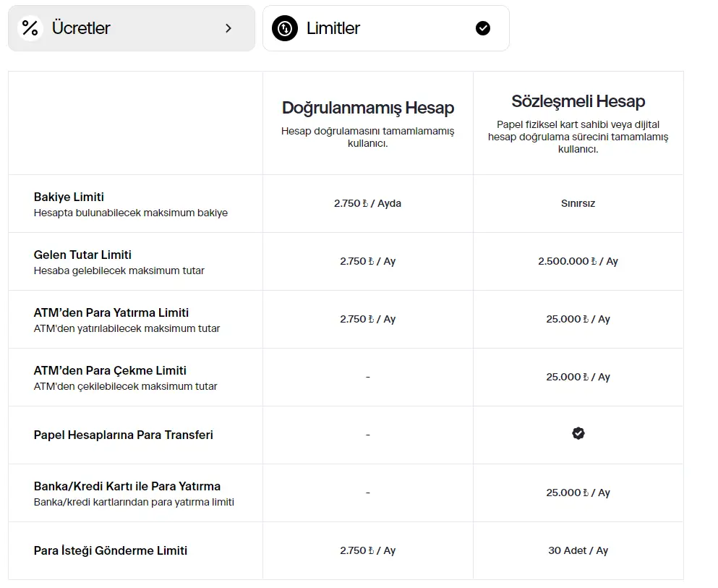The image size is (718, 588).
Task: Click the Sözleşmeli Hesap column heading
Action: coord(578,101)
